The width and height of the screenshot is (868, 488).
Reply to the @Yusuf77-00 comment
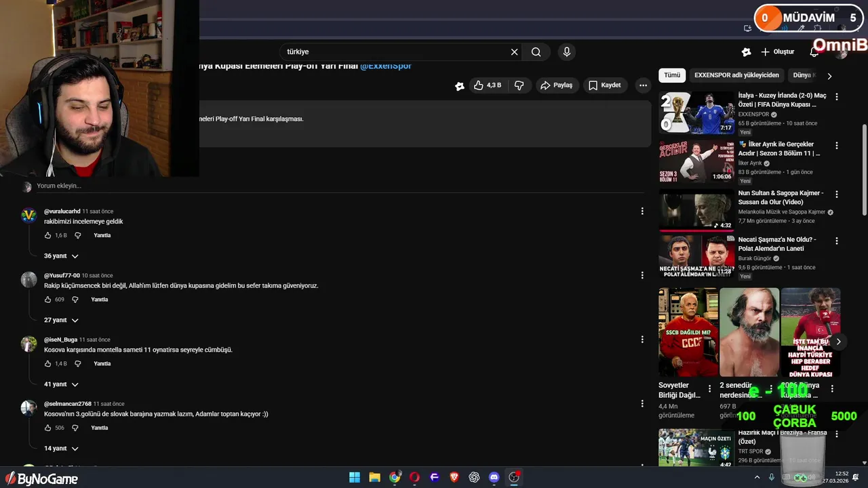pos(100,300)
